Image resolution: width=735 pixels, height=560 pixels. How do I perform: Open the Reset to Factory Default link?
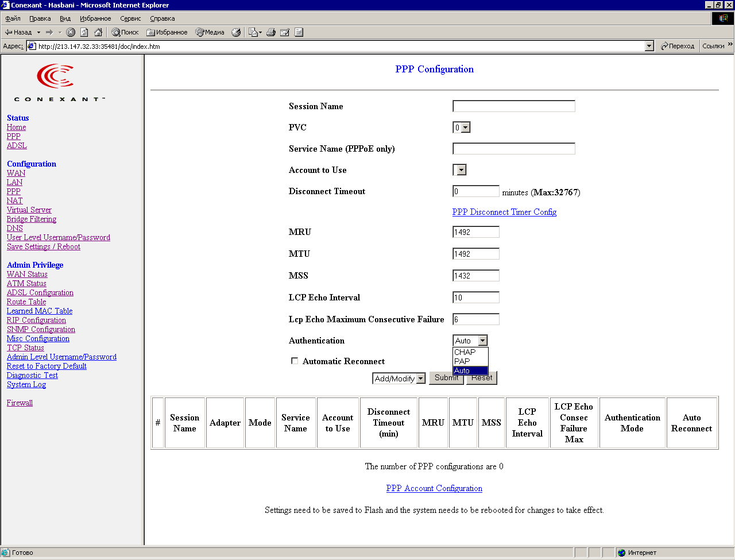[47, 366]
